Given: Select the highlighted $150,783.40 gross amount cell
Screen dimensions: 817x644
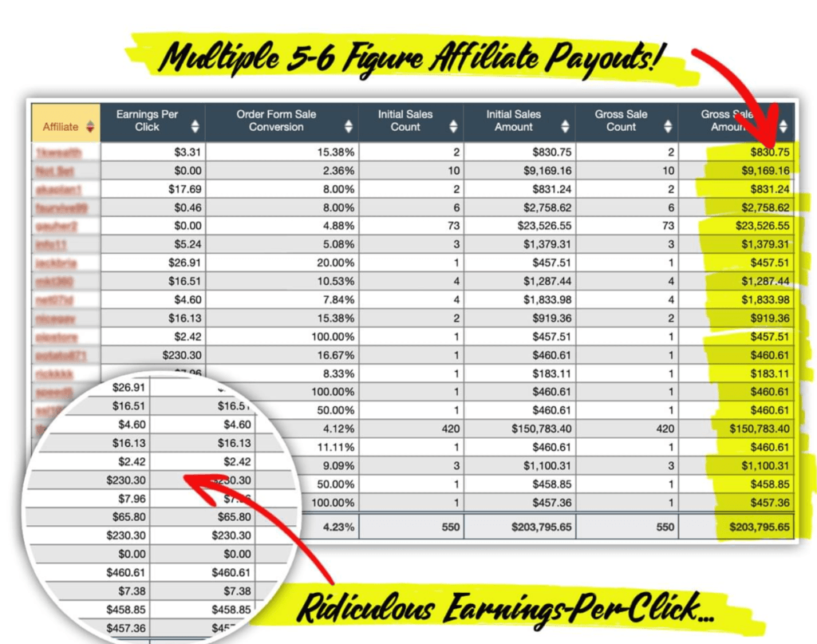Looking at the screenshot, I should (x=760, y=429).
